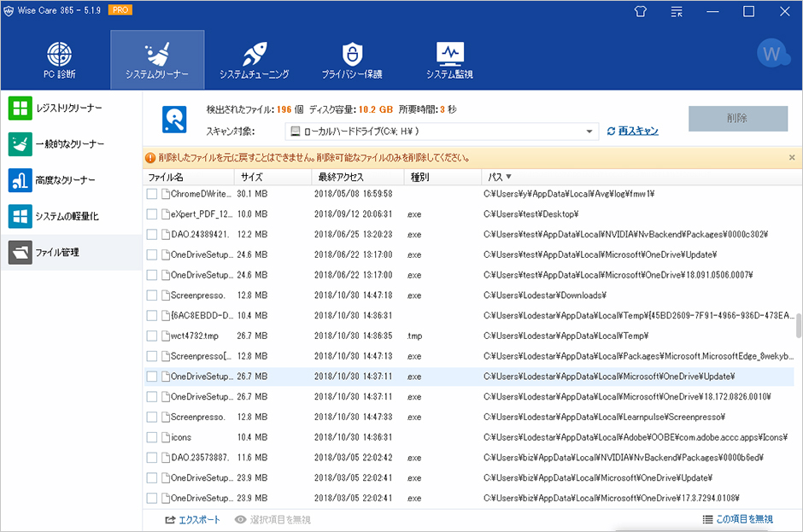The image size is (803, 532).
Task: Click file icon of DAO.23573887 row
Action: (166, 458)
